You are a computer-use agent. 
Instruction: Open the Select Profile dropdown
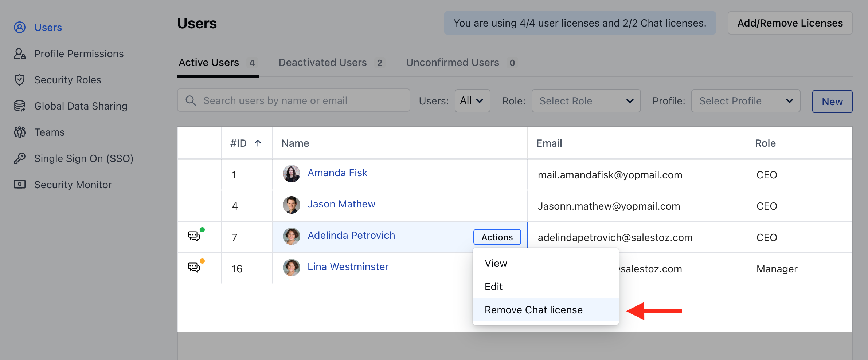tap(745, 101)
